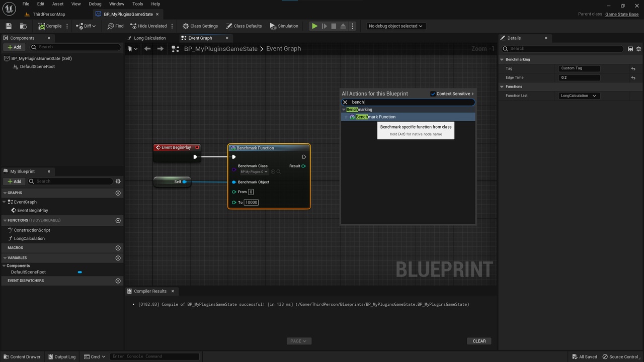The image size is (644, 362).
Task: Click the green Play button
Action: 314,26
